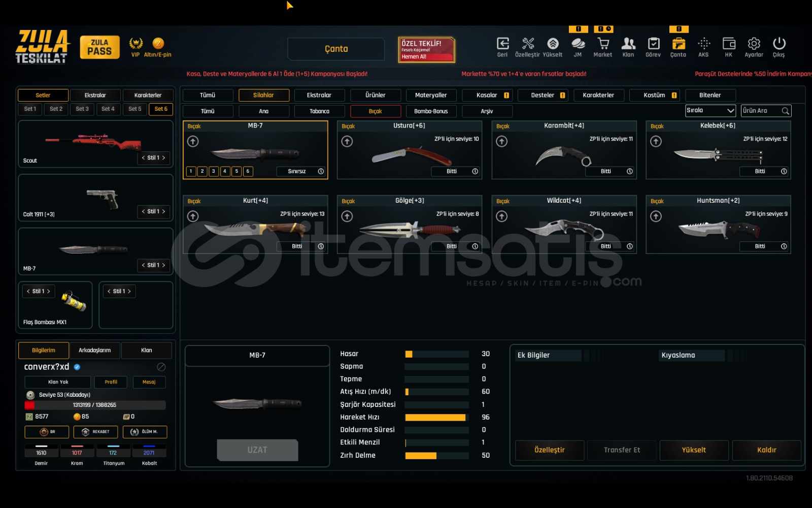Select style slot 4 on MB-7 card
The image size is (812, 508).
225,172
